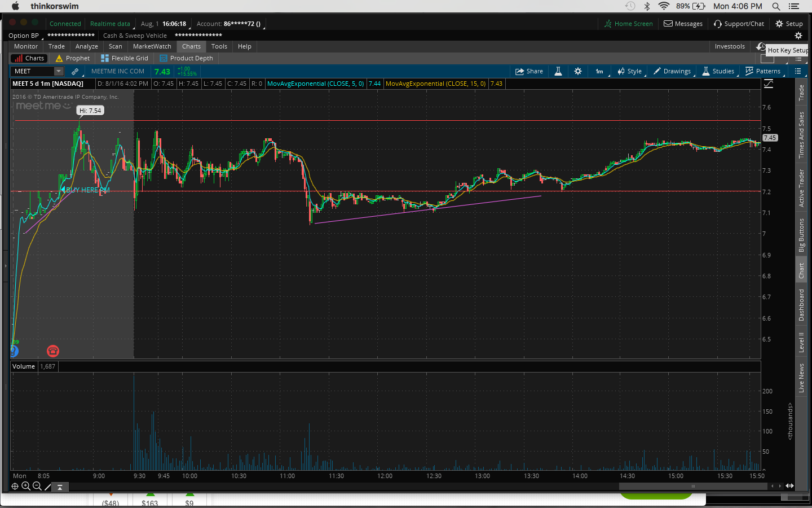This screenshot has height=508, width=812.
Task: Click the gear icon below Setup
Action: 798,36
